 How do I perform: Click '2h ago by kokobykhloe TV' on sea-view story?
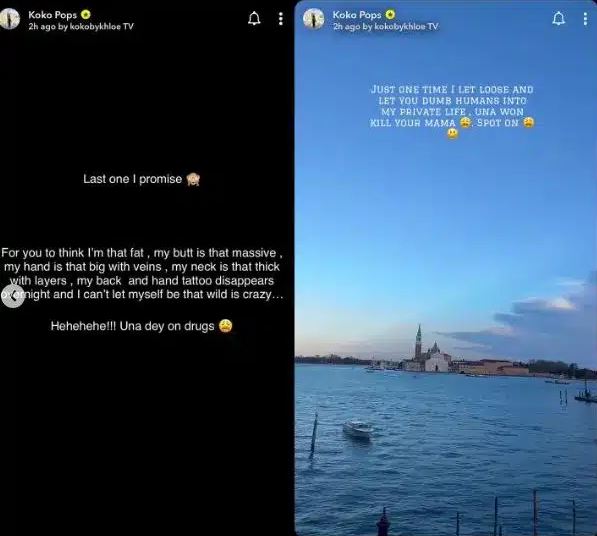click(386, 26)
